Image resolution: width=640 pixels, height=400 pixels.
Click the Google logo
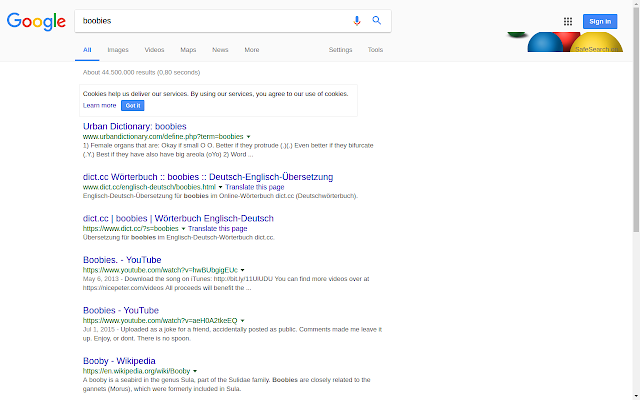click(36, 21)
